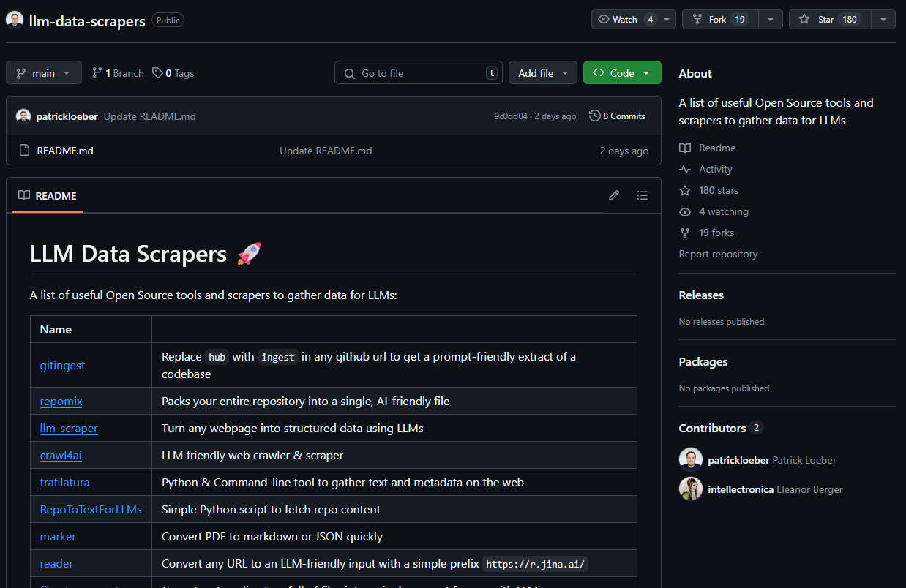
Task: Click the text 'Convert PDF to markdown or JSON quickly'
Action: point(272,536)
